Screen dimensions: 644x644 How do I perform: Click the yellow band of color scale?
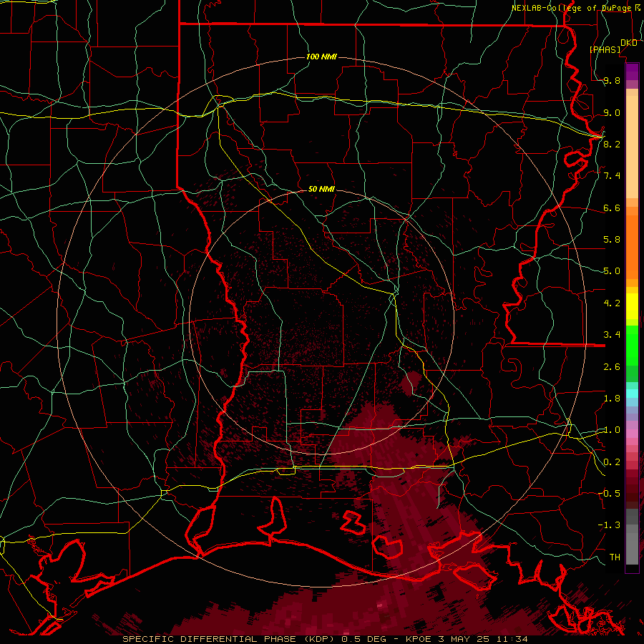point(632,306)
